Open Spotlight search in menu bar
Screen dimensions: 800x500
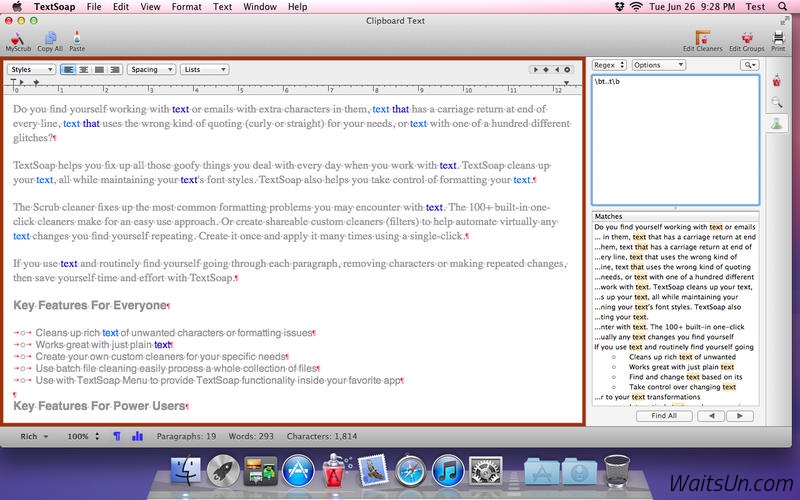(x=783, y=7)
